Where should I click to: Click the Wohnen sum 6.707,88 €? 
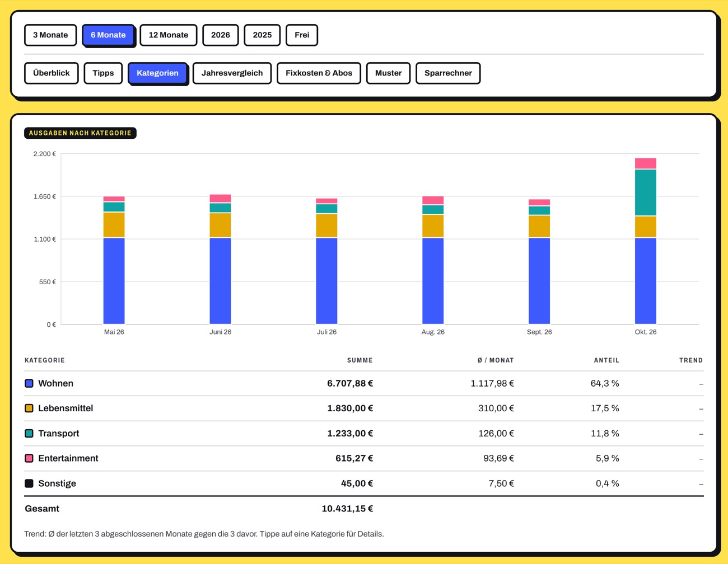(350, 383)
